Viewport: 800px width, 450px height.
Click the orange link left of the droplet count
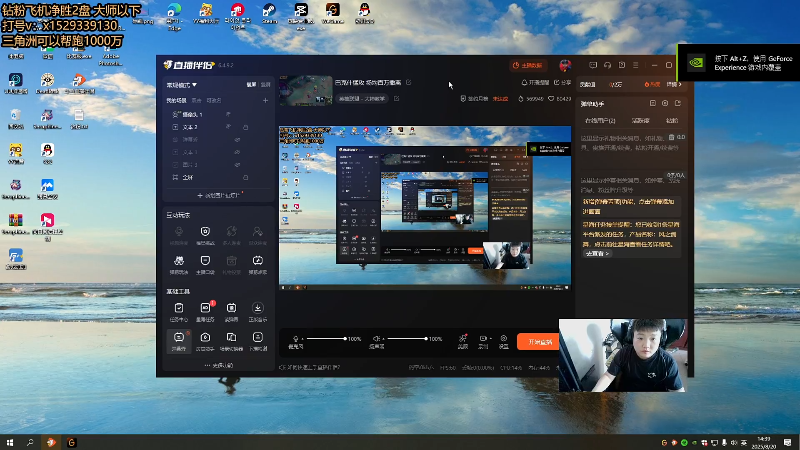coord(500,98)
